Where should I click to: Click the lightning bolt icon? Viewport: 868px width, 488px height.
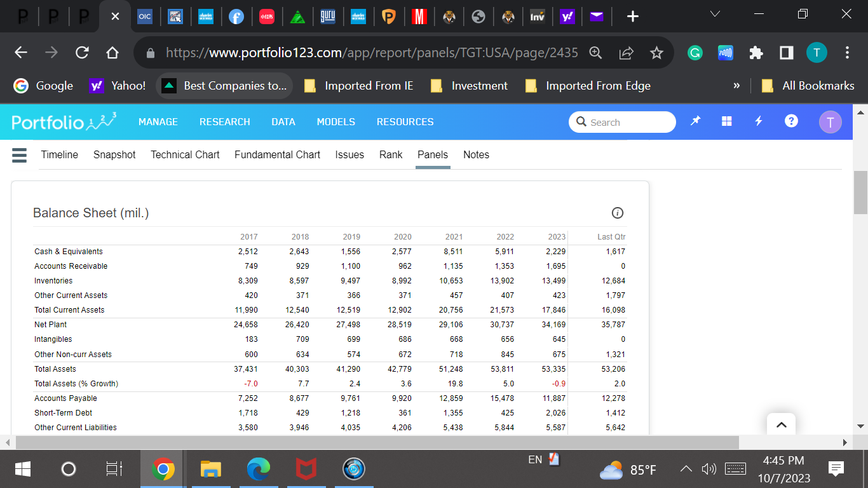(758, 122)
